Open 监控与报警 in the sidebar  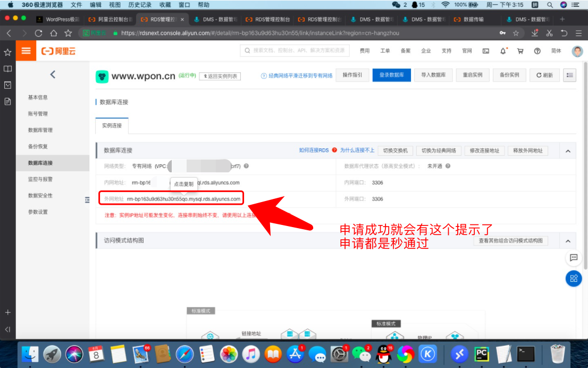(40, 179)
